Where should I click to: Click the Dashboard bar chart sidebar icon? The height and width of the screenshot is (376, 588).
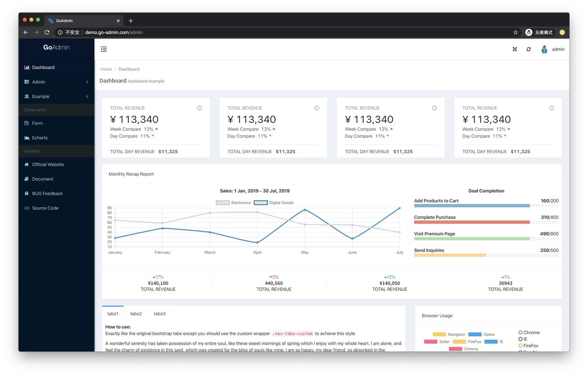pyautogui.click(x=27, y=68)
